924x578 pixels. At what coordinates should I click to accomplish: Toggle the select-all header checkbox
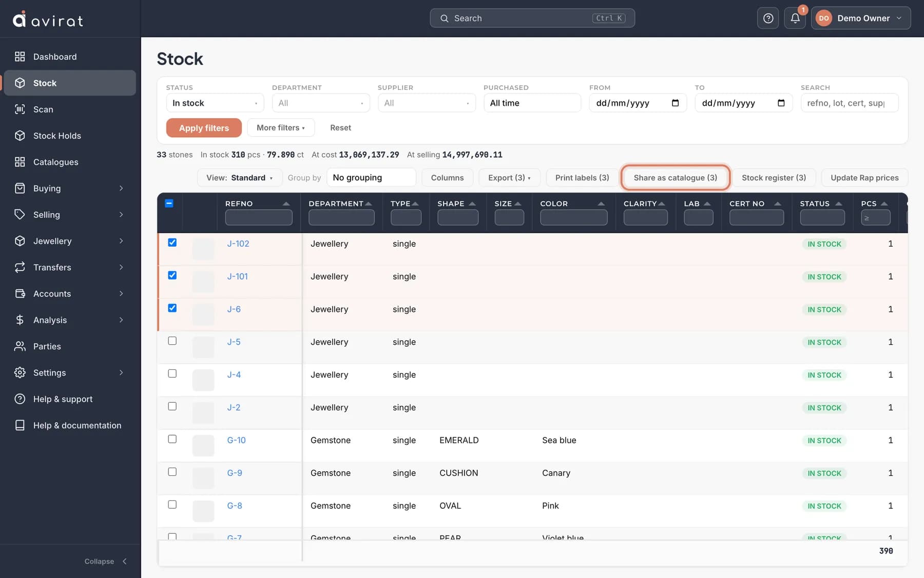(169, 203)
